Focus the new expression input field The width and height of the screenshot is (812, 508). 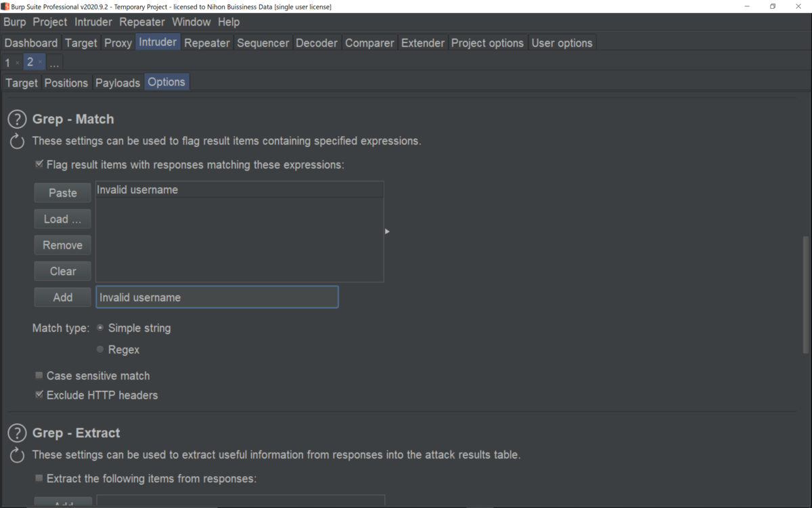217,297
